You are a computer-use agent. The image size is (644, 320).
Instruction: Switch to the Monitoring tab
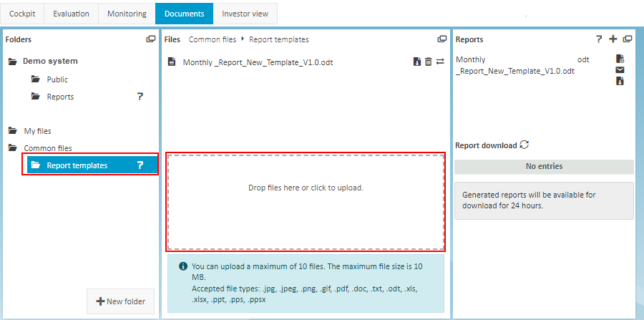127,14
